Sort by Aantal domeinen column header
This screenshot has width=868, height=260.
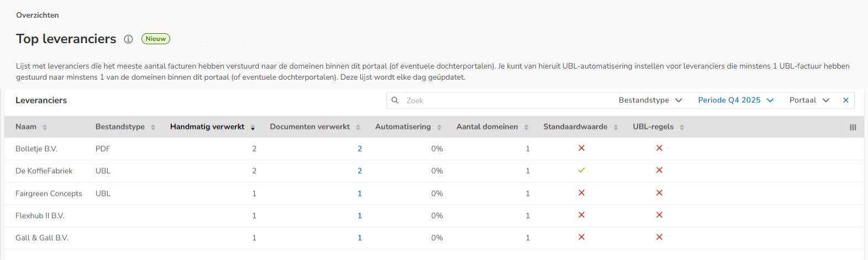487,127
